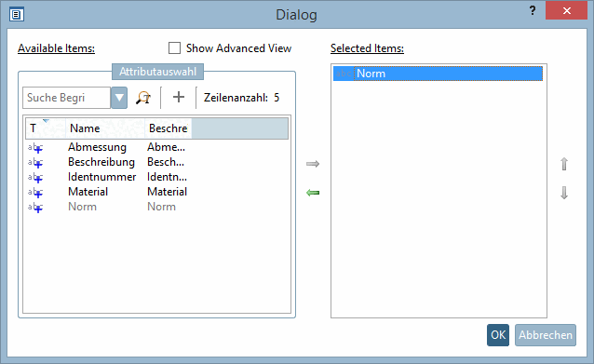Focus the Suche Begri search field
594x364 pixels.
67,98
